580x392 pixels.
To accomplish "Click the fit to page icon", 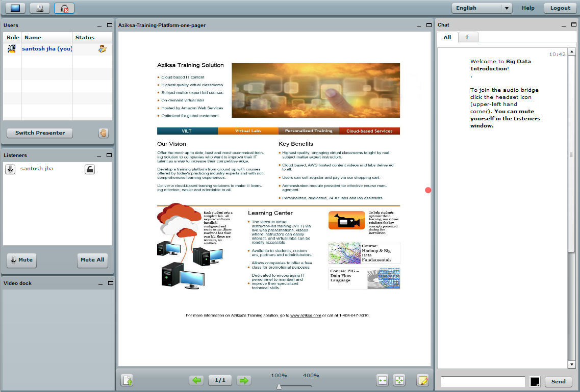I will [x=399, y=380].
